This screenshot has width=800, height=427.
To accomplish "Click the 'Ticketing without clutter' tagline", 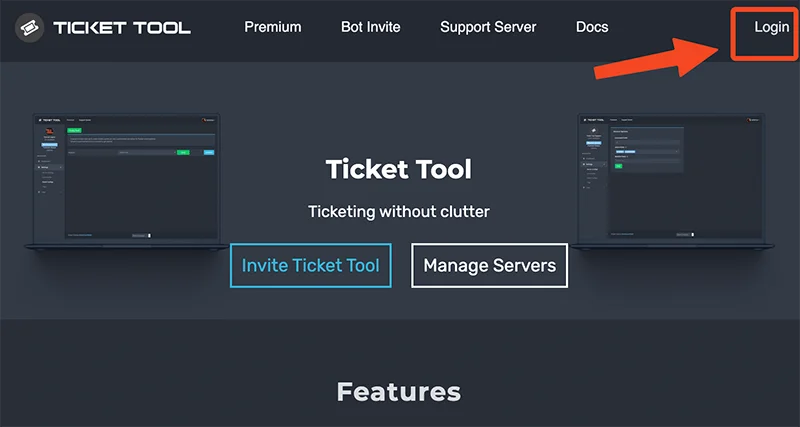I will click(399, 211).
